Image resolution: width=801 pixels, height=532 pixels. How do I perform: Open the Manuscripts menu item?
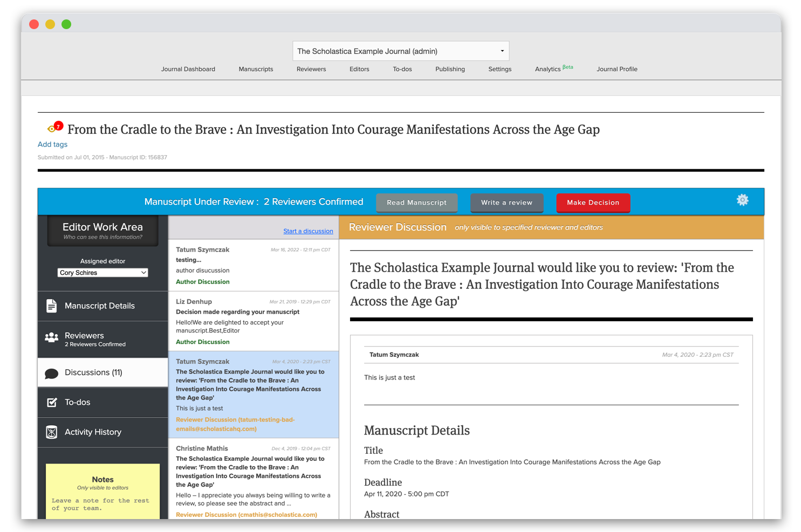click(256, 69)
